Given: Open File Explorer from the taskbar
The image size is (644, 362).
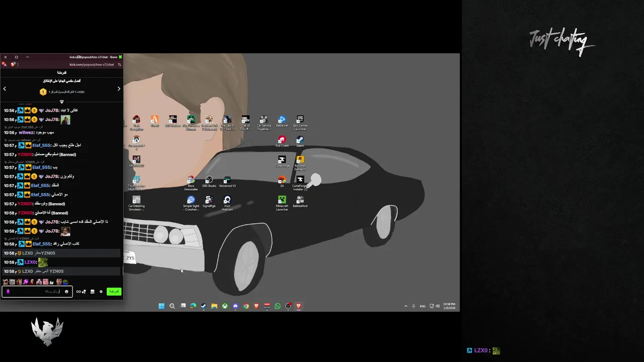Looking at the screenshot, I should [x=214, y=306].
